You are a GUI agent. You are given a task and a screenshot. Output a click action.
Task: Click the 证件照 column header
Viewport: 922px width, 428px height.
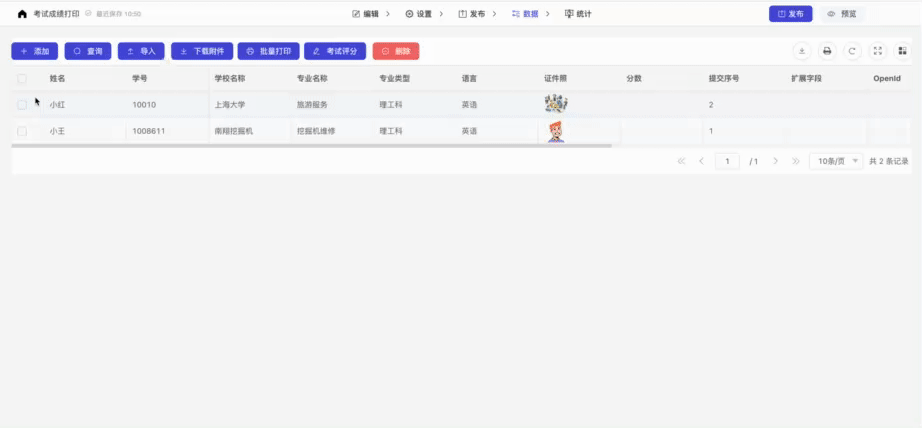click(x=556, y=78)
